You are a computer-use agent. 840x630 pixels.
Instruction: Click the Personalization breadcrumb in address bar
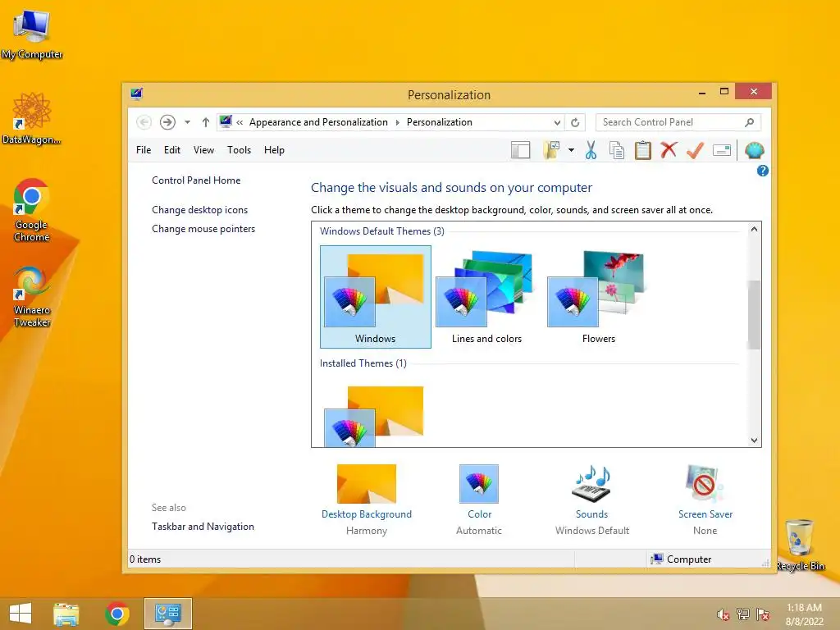point(440,122)
